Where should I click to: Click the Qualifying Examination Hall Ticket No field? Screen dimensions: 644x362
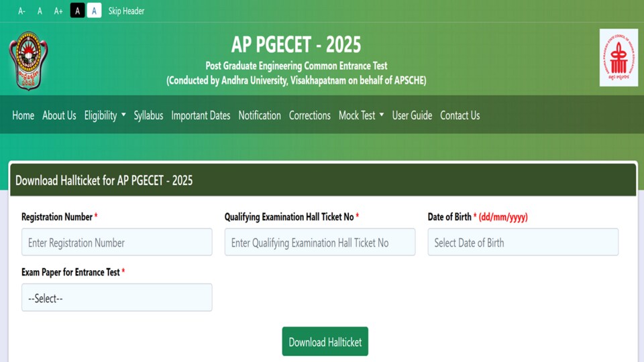coord(319,242)
